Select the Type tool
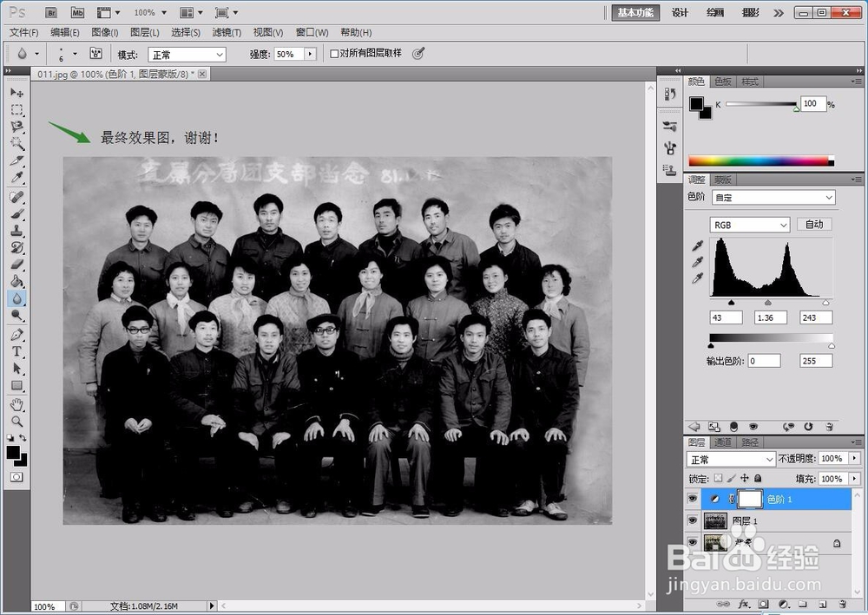868x615 pixels. [16, 352]
